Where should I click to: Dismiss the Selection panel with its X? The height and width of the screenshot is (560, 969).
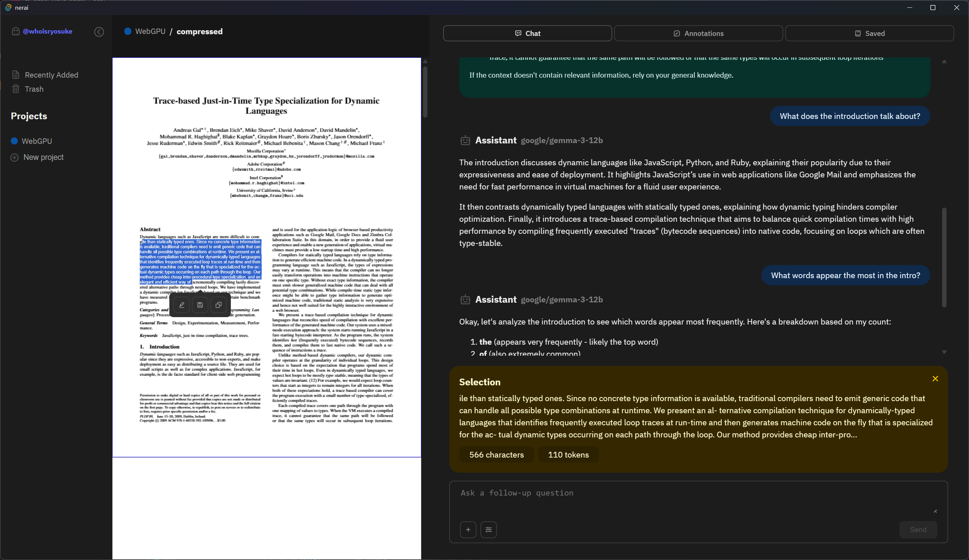tap(935, 379)
